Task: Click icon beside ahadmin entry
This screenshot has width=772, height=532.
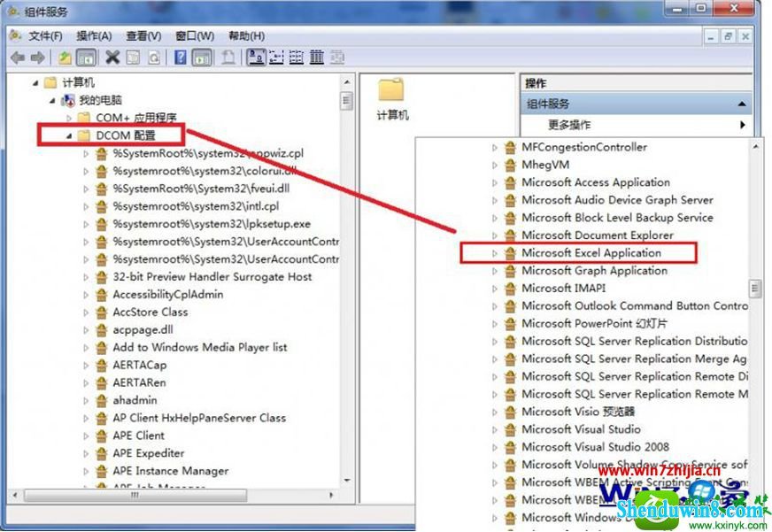Action: [x=102, y=400]
